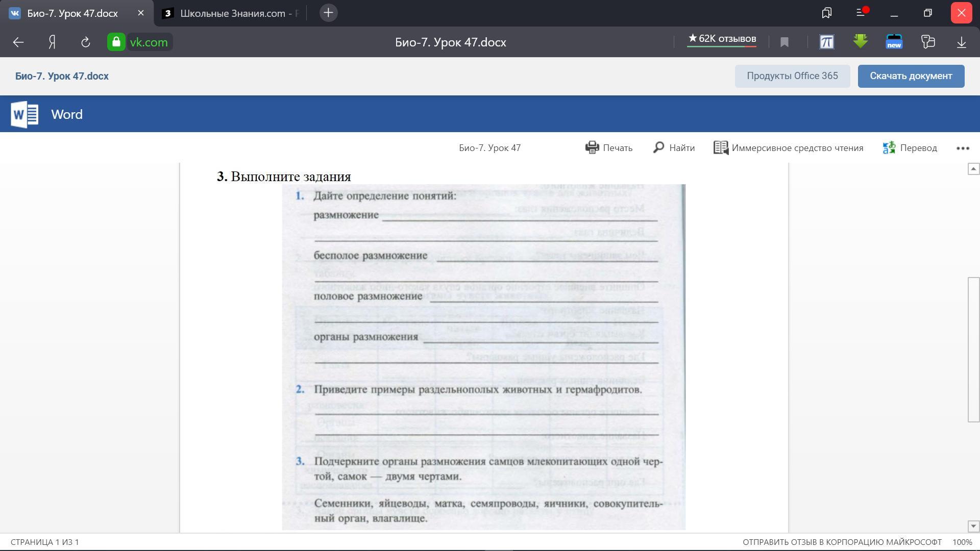Click the Yandex home Я icon
Image resolution: width=980 pixels, height=551 pixels.
point(52,42)
